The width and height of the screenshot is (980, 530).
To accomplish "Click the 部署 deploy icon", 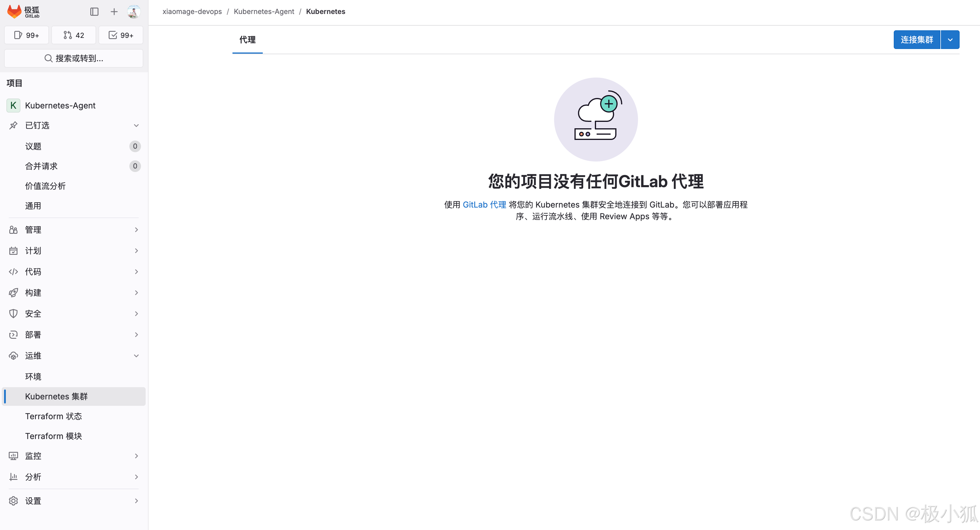I will (13, 335).
